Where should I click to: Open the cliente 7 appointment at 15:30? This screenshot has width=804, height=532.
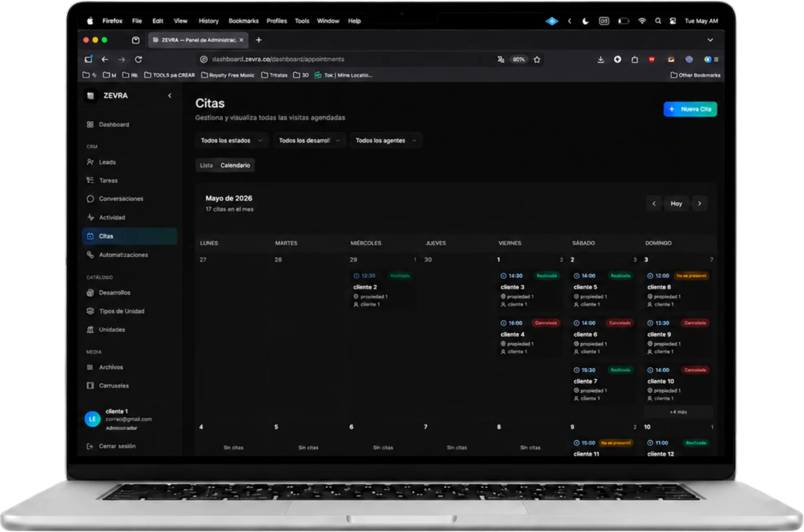[x=603, y=384]
